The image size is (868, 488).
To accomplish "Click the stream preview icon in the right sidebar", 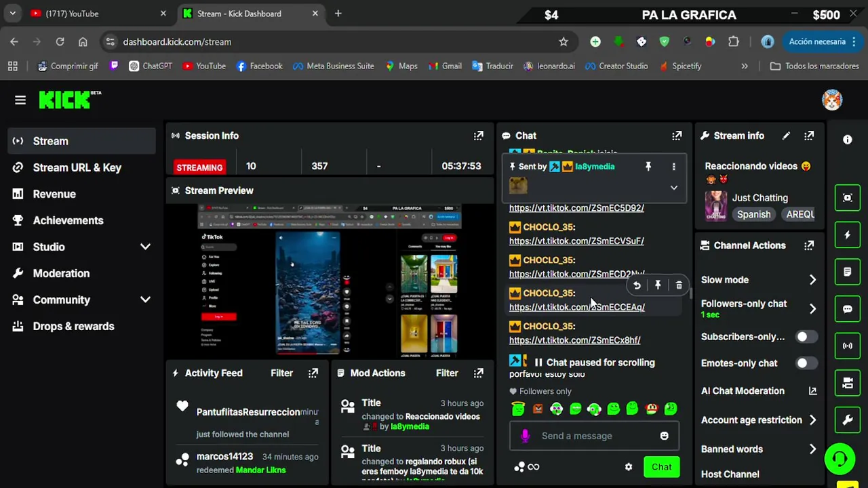I will (x=848, y=198).
